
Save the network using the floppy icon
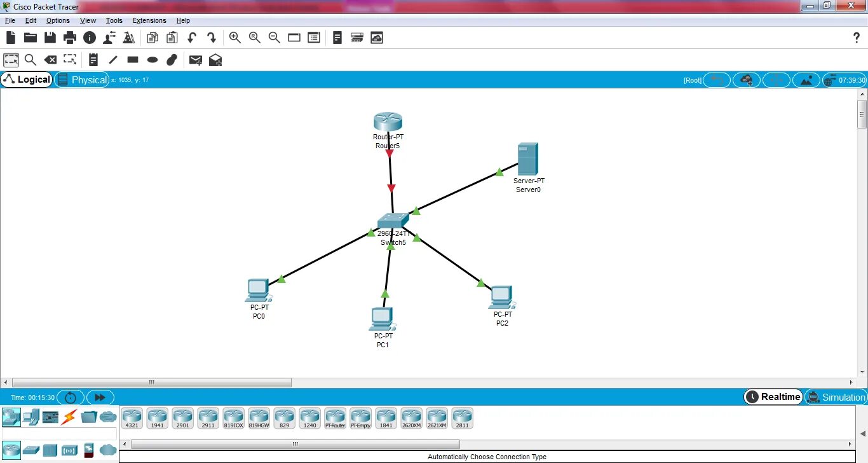coord(50,38)
